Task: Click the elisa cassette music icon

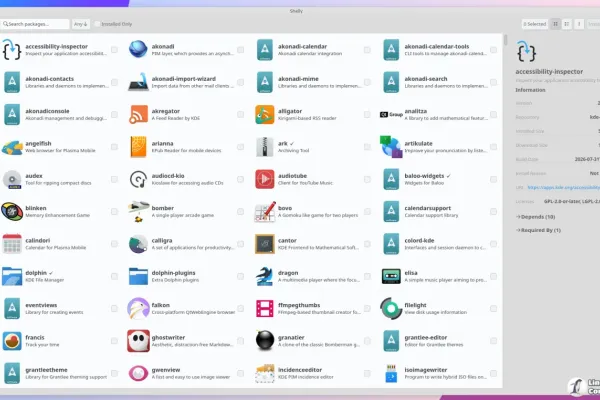Action: [391, 276]
